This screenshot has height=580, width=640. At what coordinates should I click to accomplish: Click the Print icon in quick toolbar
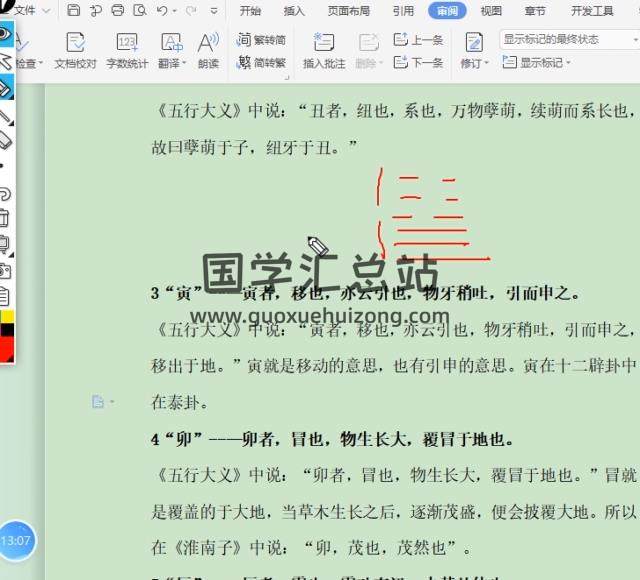click(118, 11)
